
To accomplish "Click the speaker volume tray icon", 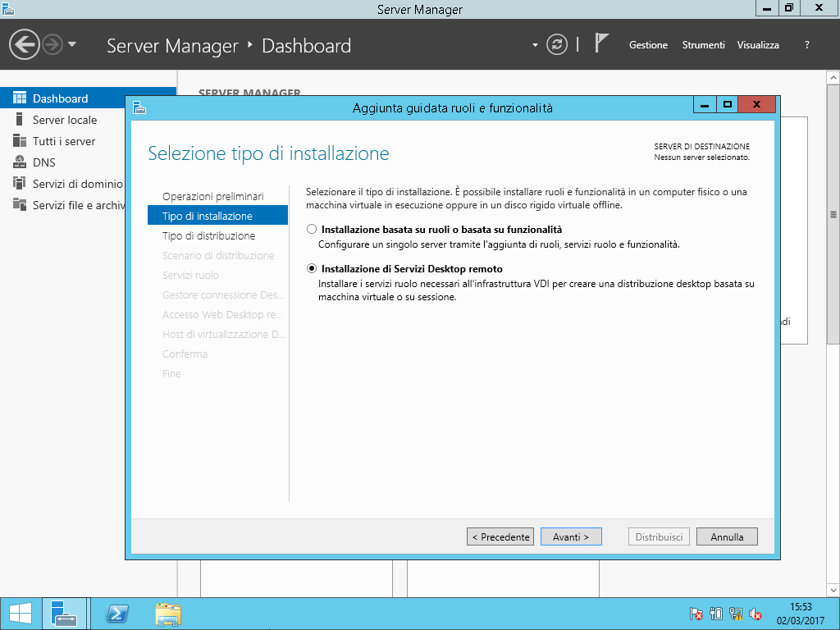I will tap(756, 614).
